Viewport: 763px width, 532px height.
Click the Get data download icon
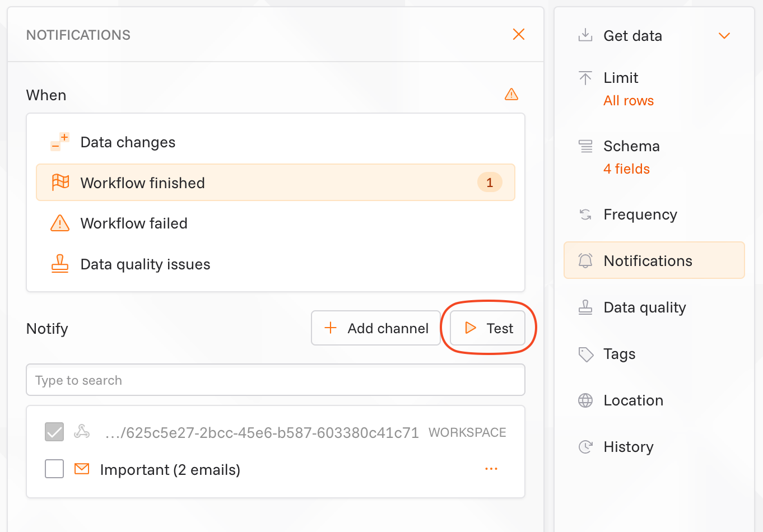click(585, 35)
